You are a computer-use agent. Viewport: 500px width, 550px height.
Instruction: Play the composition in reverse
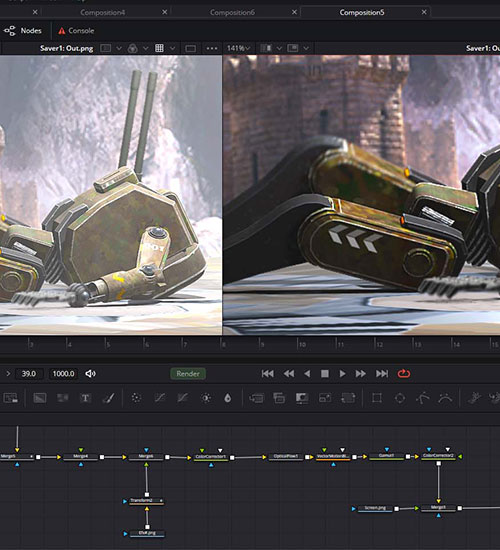click(x=307, y=374)
